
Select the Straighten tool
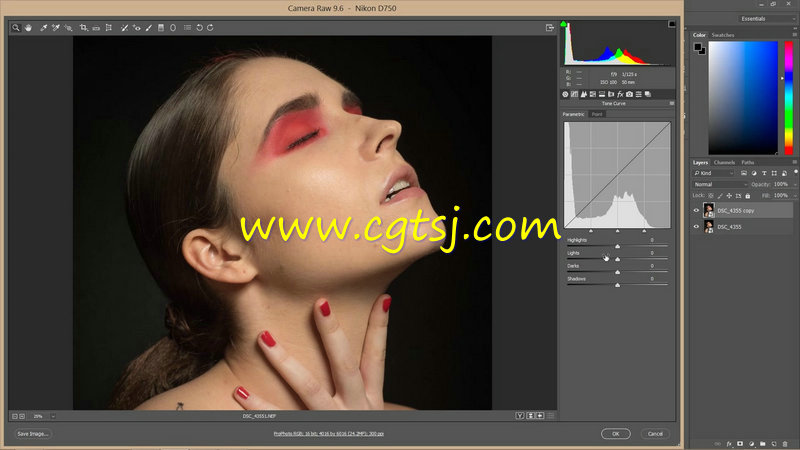96,28
